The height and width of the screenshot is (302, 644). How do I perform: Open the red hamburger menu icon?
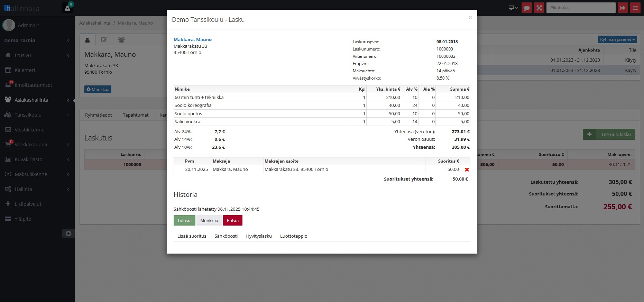635,8
